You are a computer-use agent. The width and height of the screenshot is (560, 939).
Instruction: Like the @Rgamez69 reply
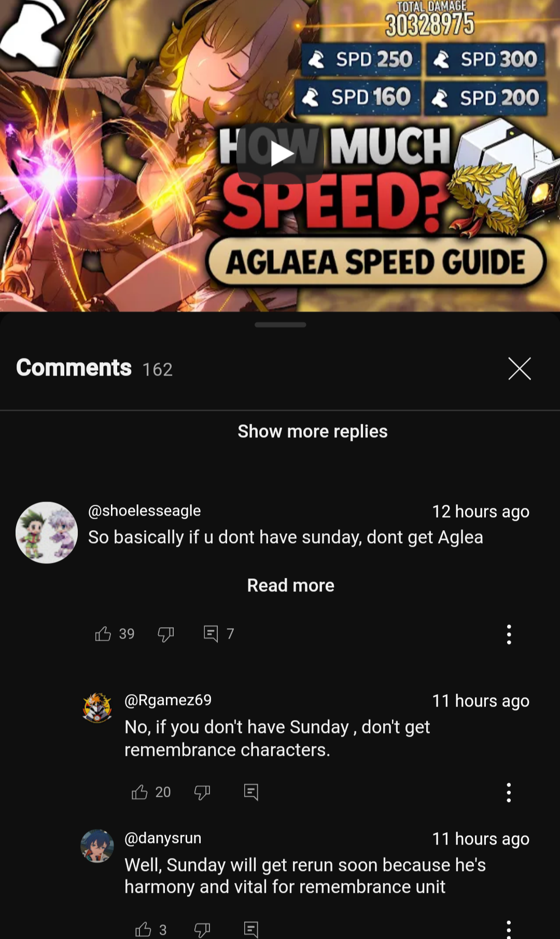(x=139, y=792)
